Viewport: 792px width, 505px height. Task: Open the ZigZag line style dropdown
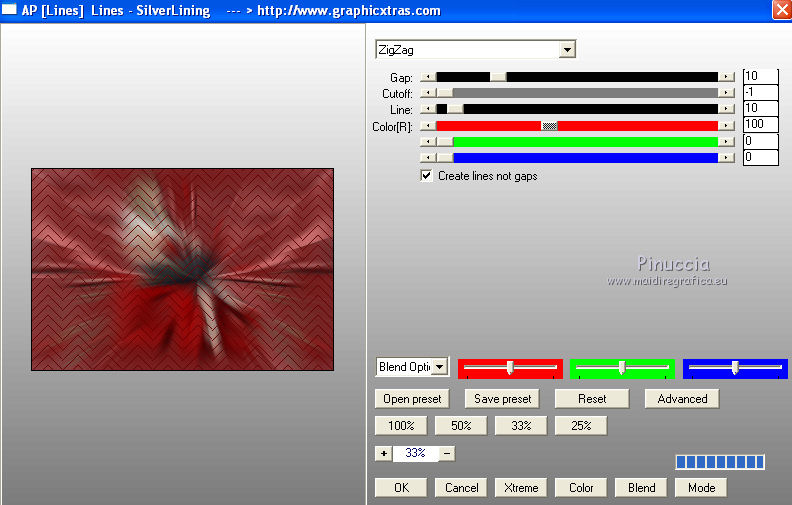pyautogui.click(x=567, y=49)
